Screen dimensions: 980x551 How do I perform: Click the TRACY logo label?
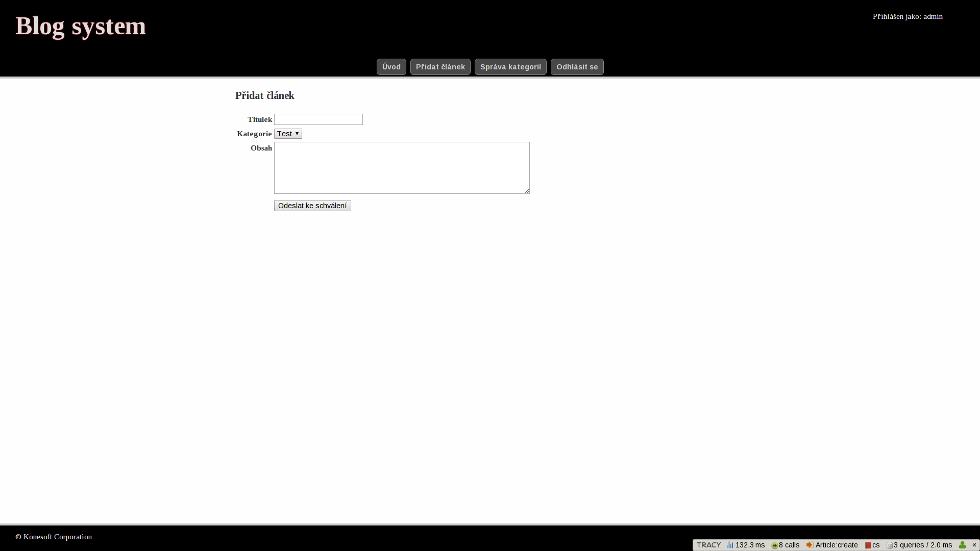708,545
